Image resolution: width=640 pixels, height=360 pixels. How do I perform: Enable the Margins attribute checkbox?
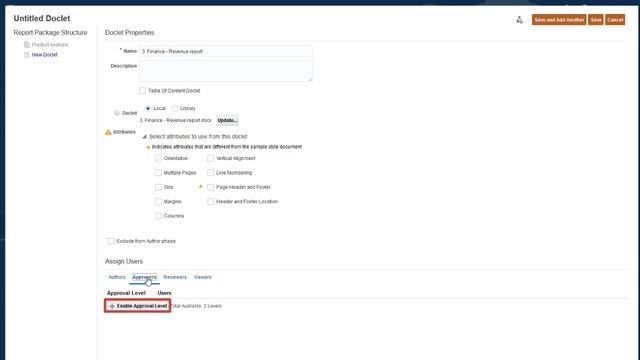158,202
